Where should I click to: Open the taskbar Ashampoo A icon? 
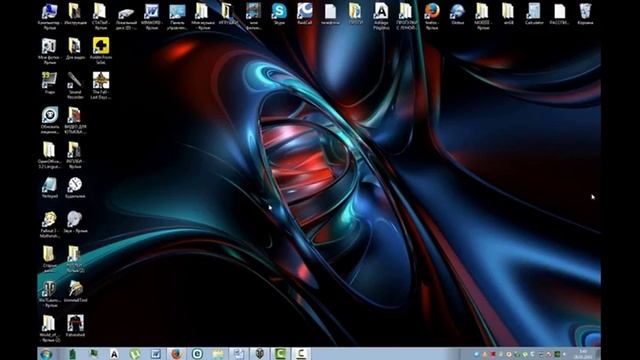click(x=114, y=354)
